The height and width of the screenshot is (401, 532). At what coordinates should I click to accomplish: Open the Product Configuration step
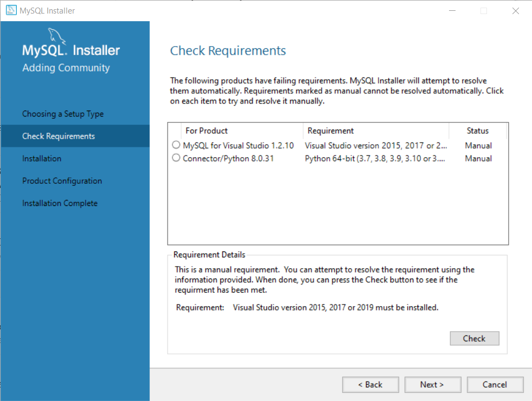pyautogui.click(x=62, y=181)
